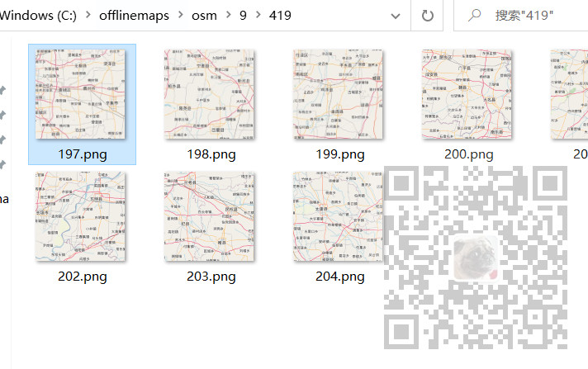588x369 pixels.
Task: Select the 203.png map tile thumbnail
Action: pyautogui.click(x=209, y=216)
